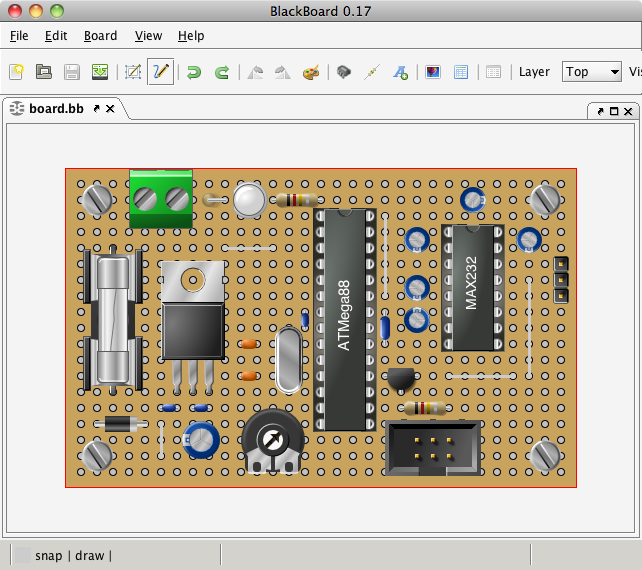Open a board file via folder icon
This screenshot has height=570, width=642.
[x=44, y=72]
